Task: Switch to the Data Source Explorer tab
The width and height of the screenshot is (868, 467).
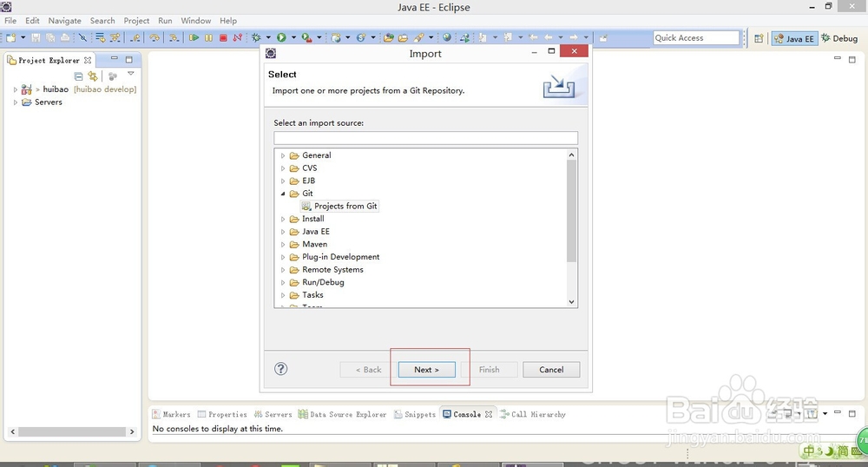Action: [x=342, y=414]
